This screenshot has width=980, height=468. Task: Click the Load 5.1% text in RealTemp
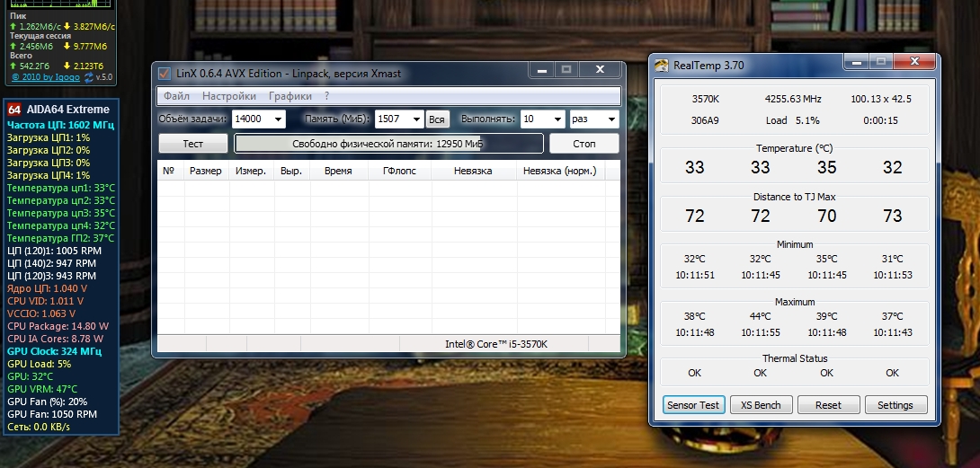[793, 120]
